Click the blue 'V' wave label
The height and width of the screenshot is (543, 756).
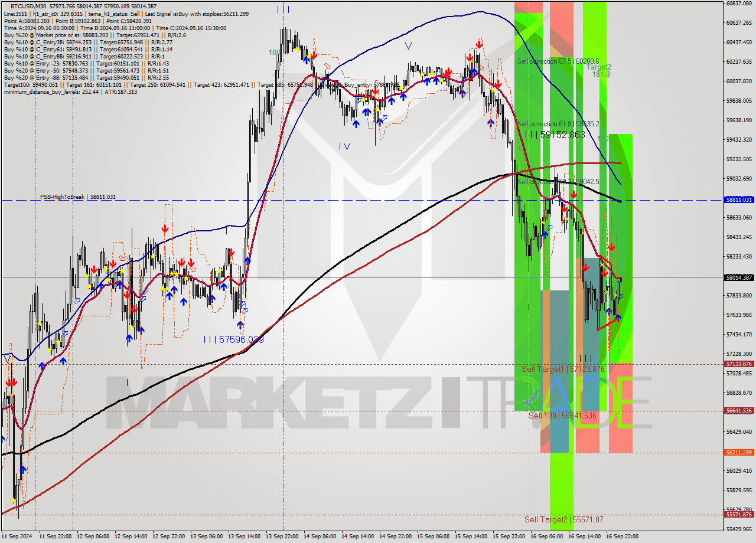click(408, 45)
